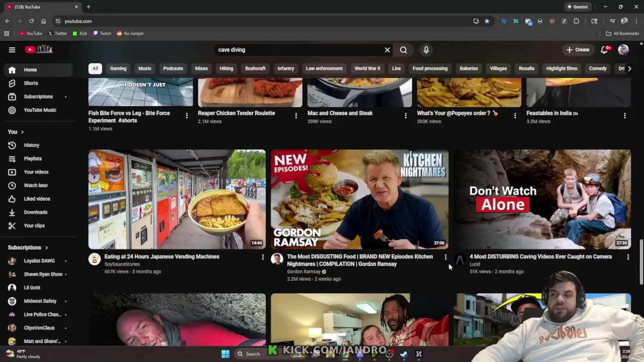Open Shawn Ryan Show subscription
Viewport: 644px width, 362px height.
[38, 275]
